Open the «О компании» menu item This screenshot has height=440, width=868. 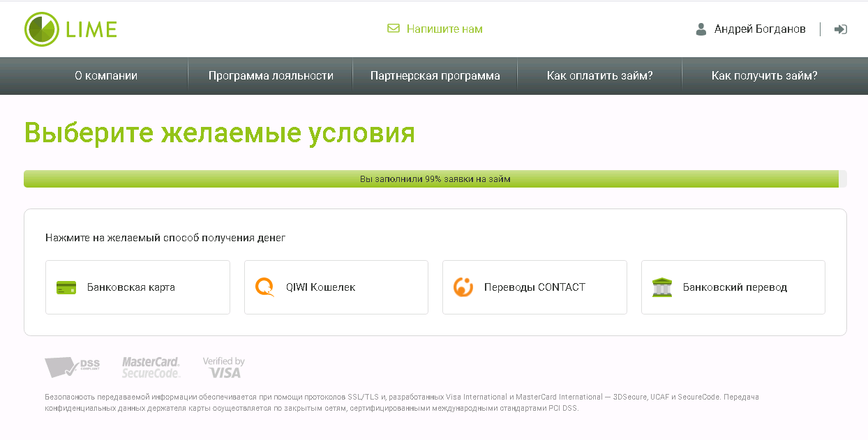click(106, 76)
